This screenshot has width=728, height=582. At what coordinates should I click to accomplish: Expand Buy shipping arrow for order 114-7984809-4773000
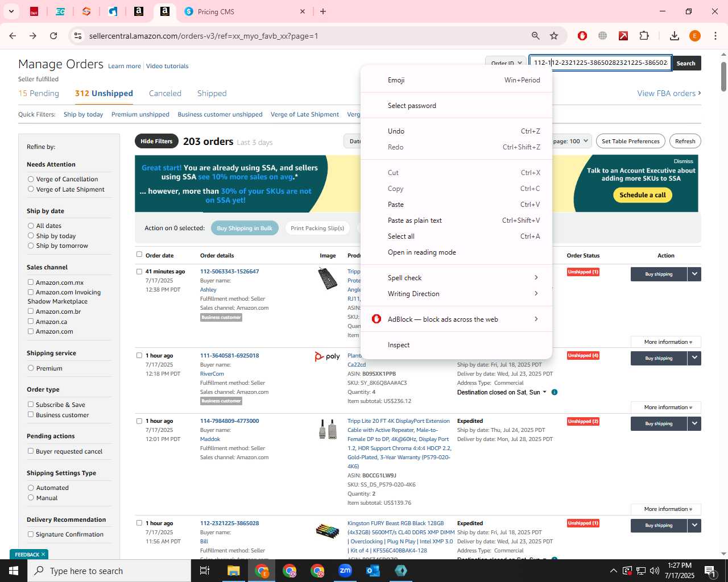[694, 423]
